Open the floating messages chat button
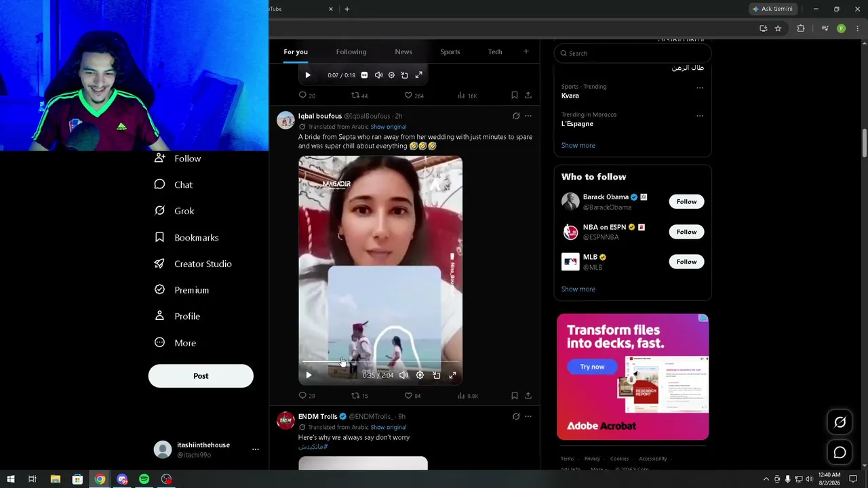 point(840,453)
